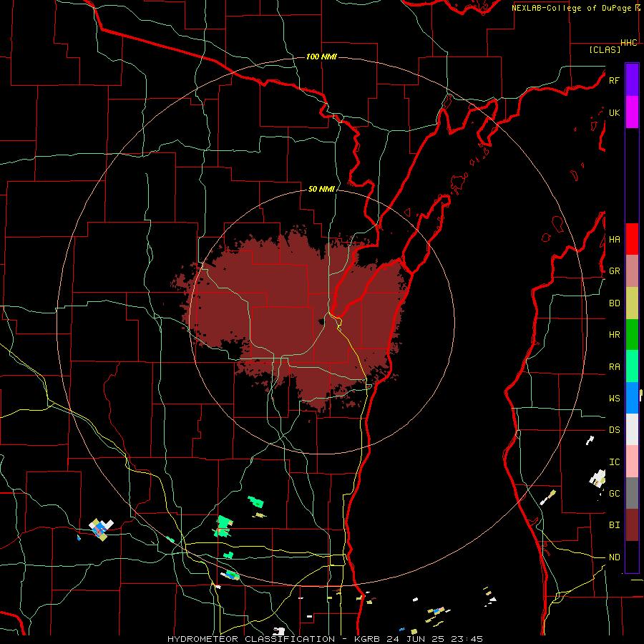Click the IC legend label

pyautogui.click(x=614, y=462)
